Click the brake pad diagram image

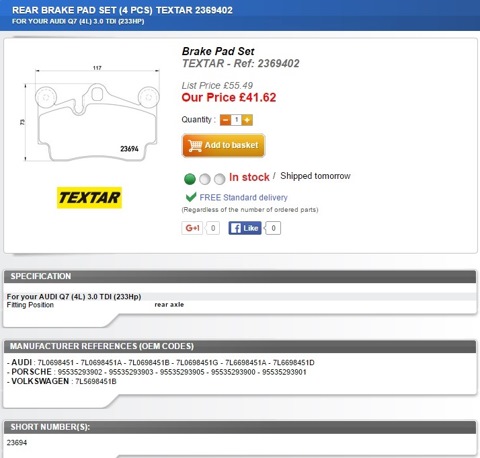point(91,114)
